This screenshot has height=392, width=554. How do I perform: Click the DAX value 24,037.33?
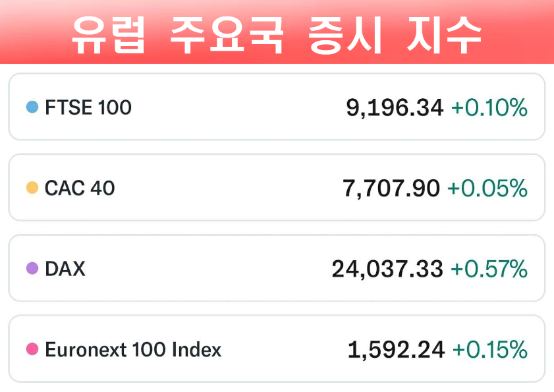387,269
